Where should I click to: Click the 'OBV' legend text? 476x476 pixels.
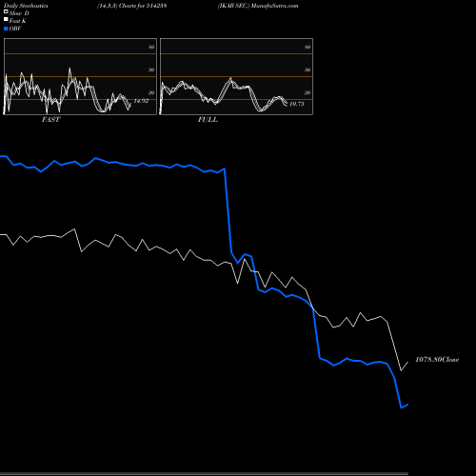(15, 29)
